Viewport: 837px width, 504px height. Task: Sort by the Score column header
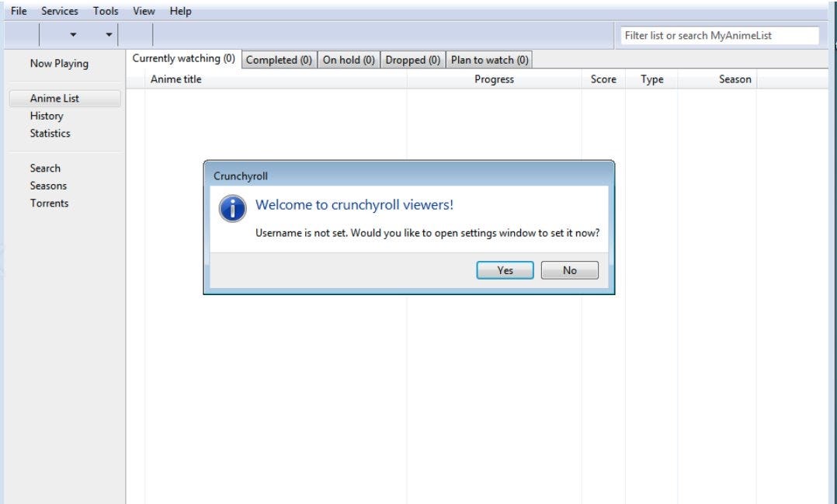(603, 79)
